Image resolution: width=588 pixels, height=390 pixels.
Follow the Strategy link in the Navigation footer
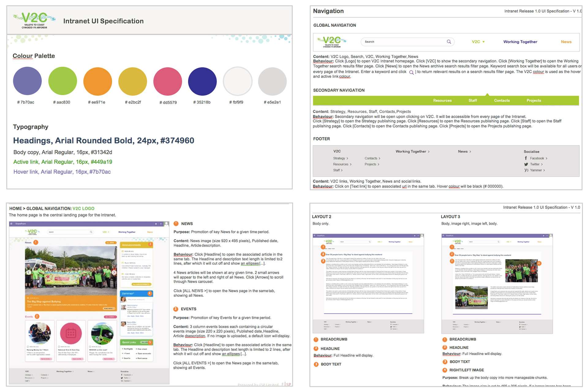[x=341, y=159]
